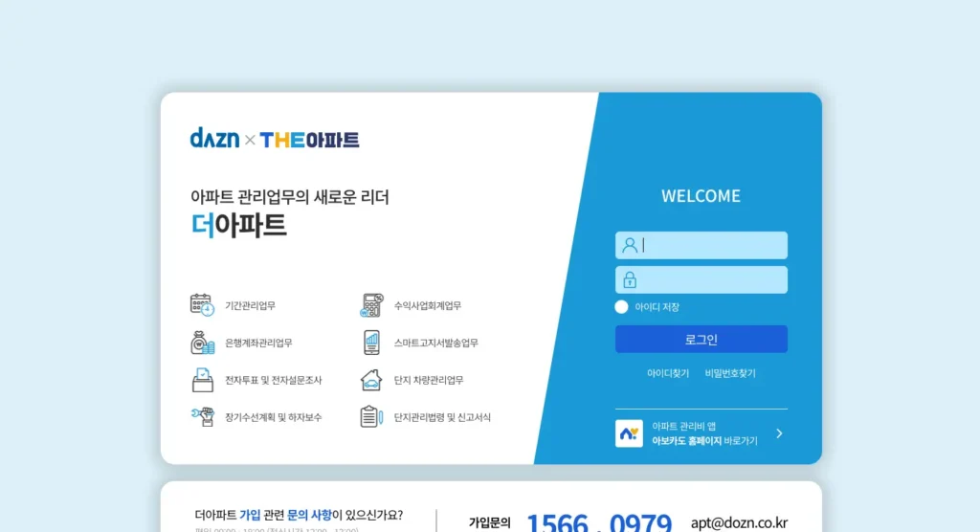
Task: Open the 비밀번호찾기 link
Action: pyautogui.click(x=730, y=373)
